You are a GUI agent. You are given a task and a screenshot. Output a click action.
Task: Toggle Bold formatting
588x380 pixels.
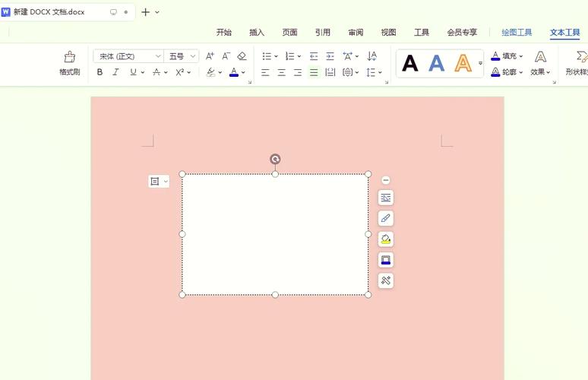click(100, 72)
